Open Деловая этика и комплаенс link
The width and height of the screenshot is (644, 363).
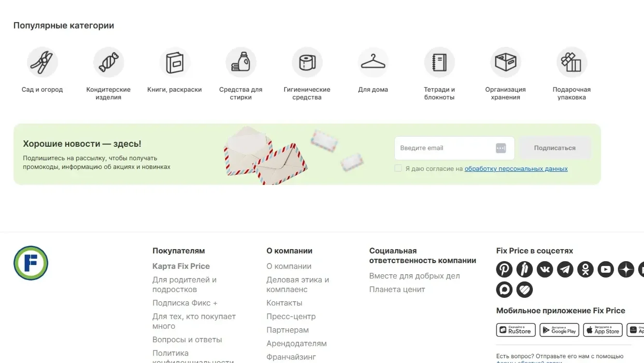coord(298,285)
